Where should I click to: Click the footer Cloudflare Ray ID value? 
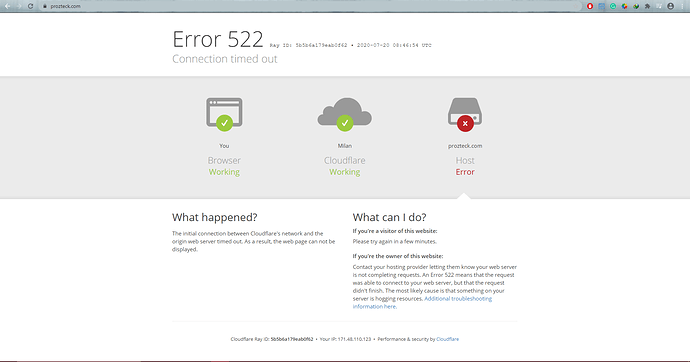(x=292, y=339)
